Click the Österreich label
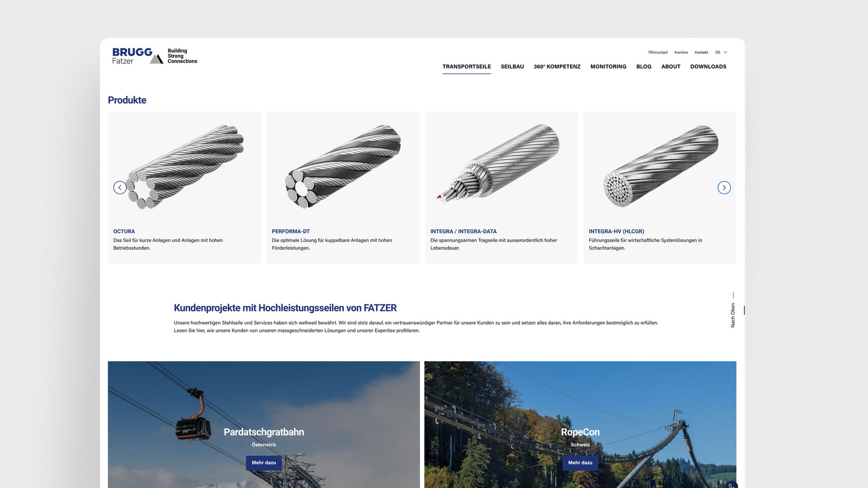 (x=264, y=445)
